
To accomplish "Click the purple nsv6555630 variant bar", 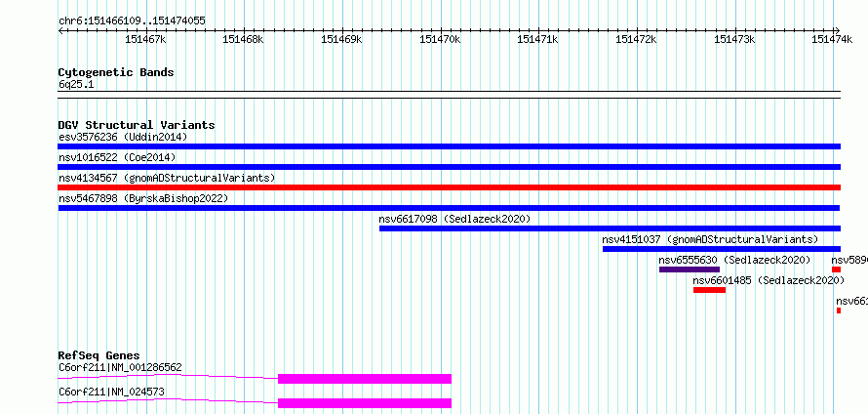I will click(690, 269).
